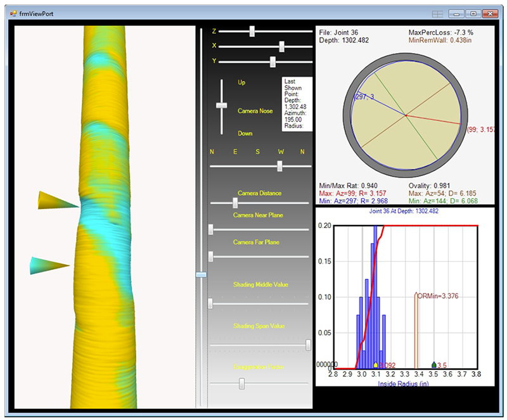
Task: Click the 'MinRemWall: 0.438in' value
Action: [x=440, y=41]
